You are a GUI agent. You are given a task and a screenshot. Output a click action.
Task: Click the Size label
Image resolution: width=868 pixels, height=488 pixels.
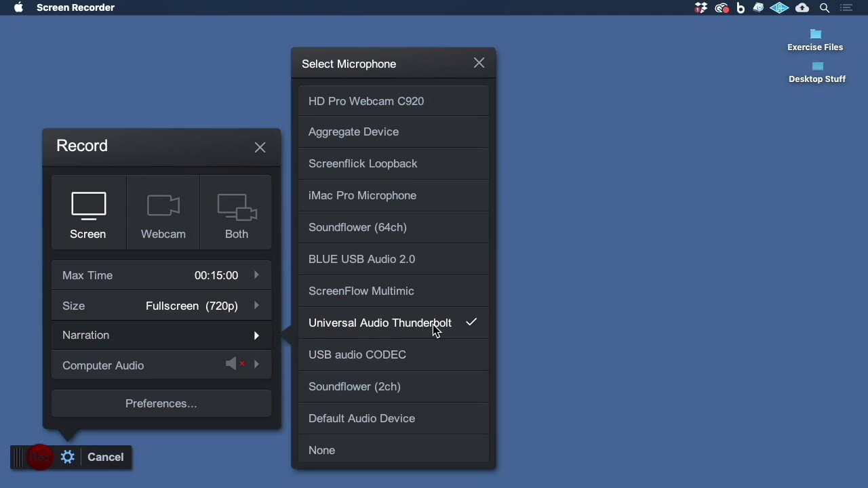[x=74, y=306]
